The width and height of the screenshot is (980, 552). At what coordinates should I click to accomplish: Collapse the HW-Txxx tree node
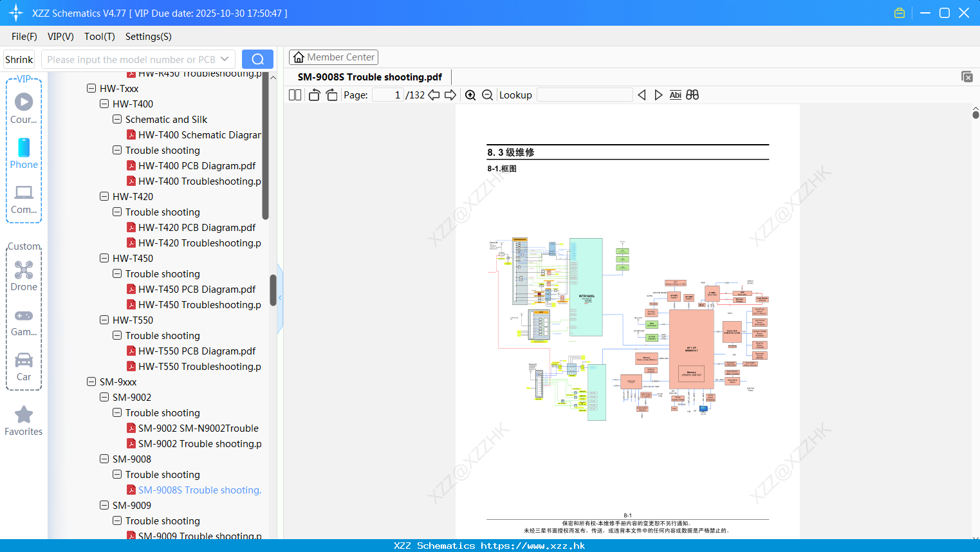[91, 89]
